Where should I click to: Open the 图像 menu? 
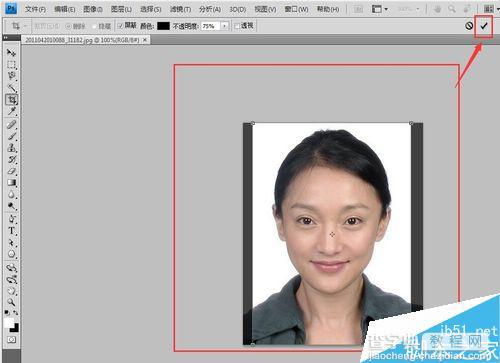point(93,9)
